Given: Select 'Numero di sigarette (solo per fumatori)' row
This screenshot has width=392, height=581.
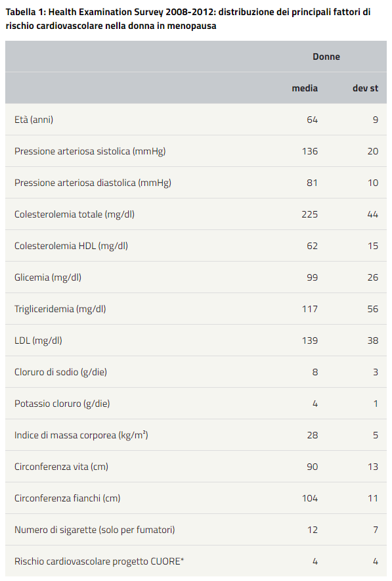Looking at the screenshot, I should [196, 530].
